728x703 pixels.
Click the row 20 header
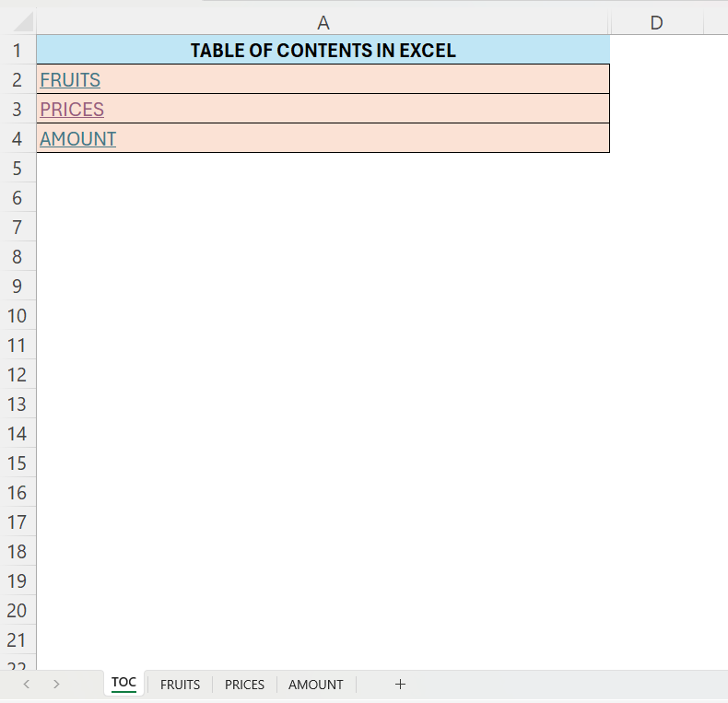tap(18, 611)
